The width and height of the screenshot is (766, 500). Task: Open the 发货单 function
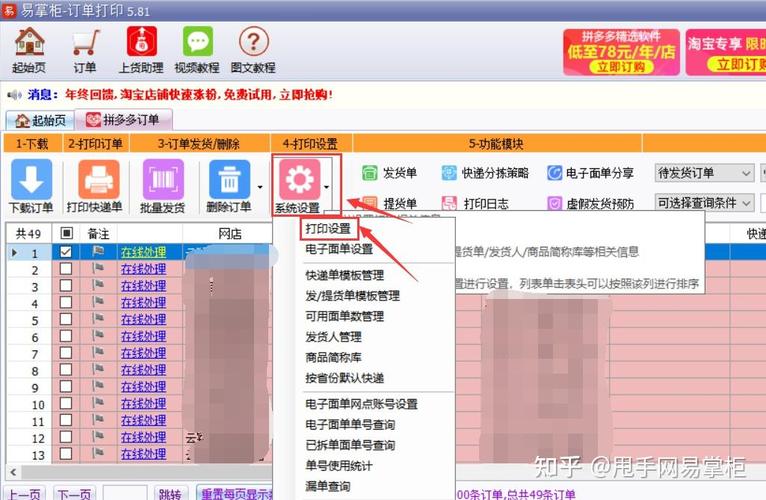[x=389, y=173]
